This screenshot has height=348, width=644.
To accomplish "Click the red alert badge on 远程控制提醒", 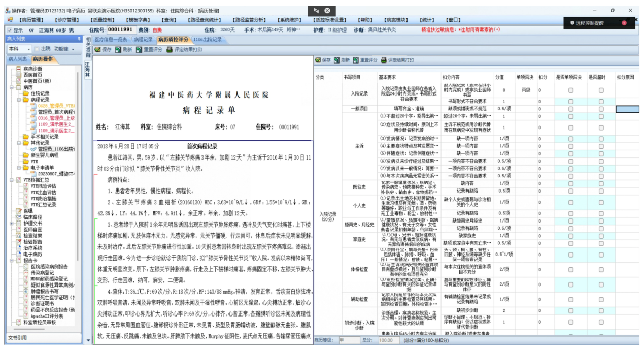I will (x=624, y=23).
